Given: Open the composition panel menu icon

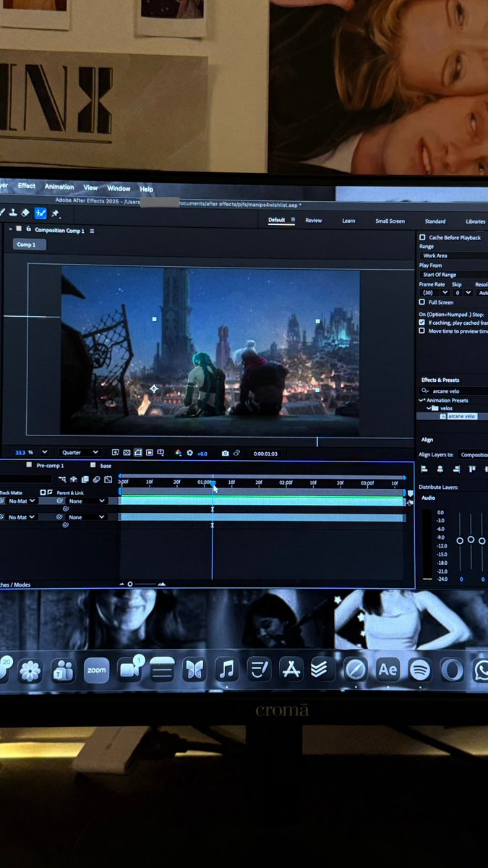Looking at the screenshot, I should pos(90,230).
